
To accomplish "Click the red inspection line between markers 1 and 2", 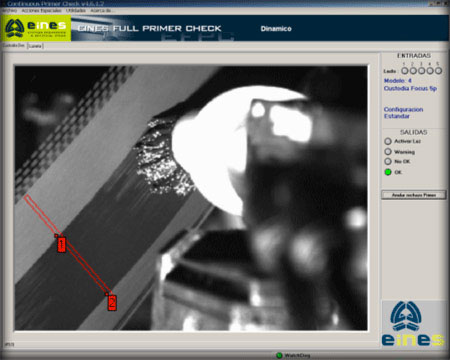I will (87, 266).
